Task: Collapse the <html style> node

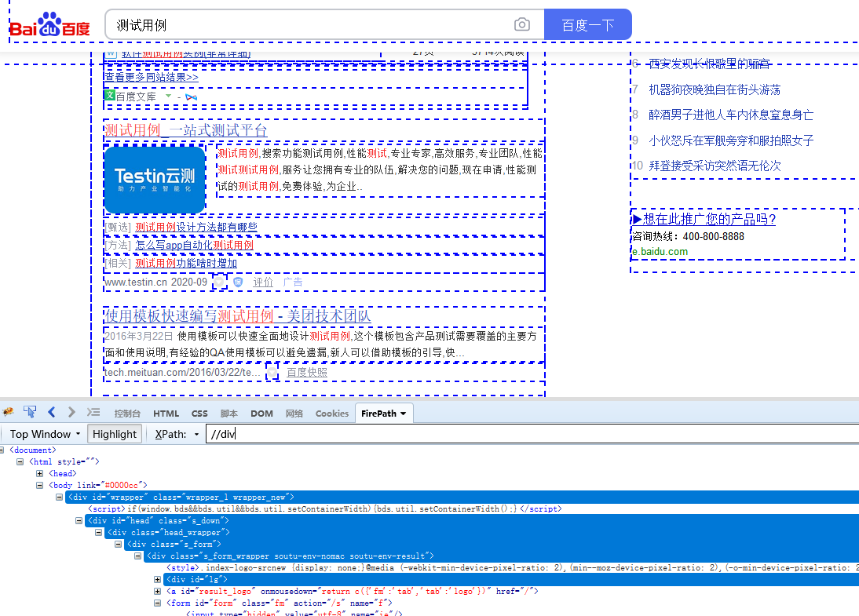Action: pos(20,461)
